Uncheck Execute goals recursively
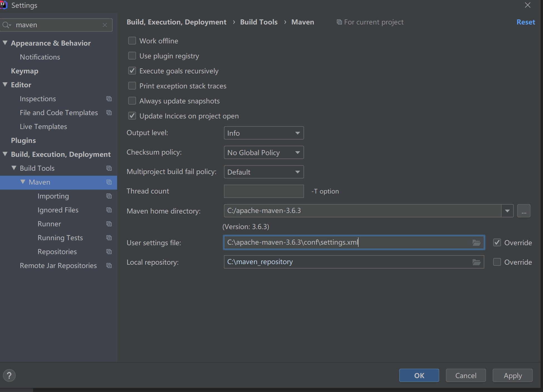The width and height of the screenshot is (543, 392). click(x=132, y=71)
